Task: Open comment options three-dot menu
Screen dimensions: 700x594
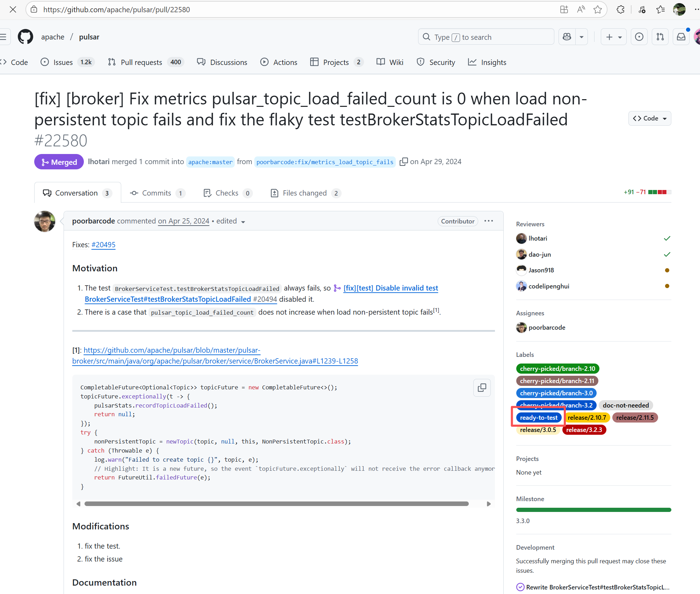Action: pyautogui.click(x=488, y=221)
